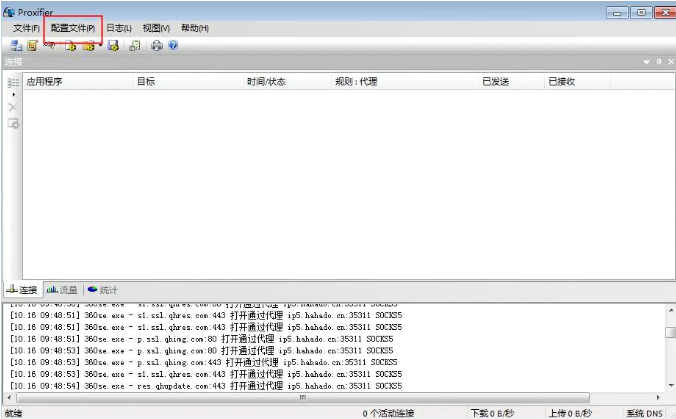Close the 连接 panel with its X
Image resolution: width=676 pixels, height=419 pixels.
point(671,62)
